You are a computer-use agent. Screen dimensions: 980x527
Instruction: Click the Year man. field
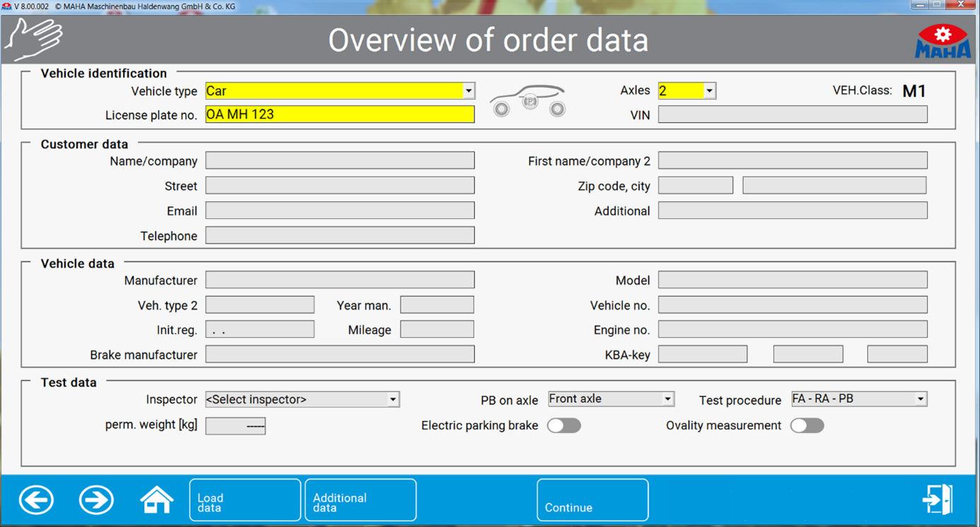click(x=437, y=305)
